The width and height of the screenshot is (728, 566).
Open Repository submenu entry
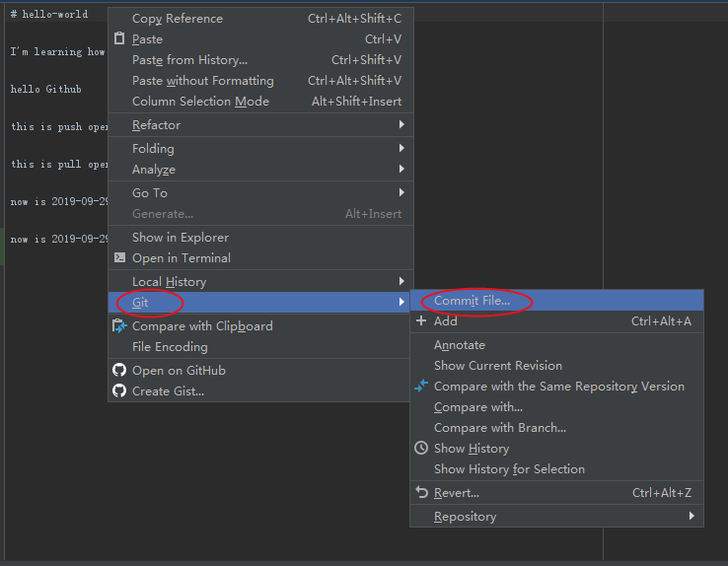point(556,516)
